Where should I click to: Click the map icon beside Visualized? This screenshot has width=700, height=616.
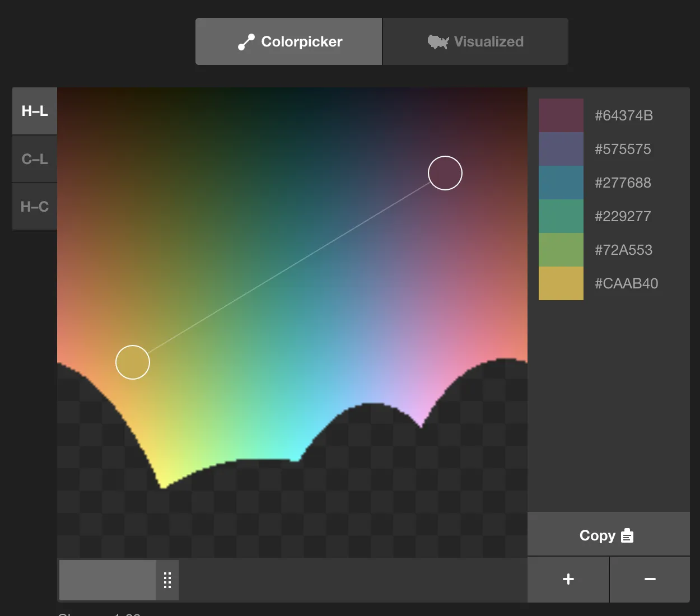pos(438,41)
